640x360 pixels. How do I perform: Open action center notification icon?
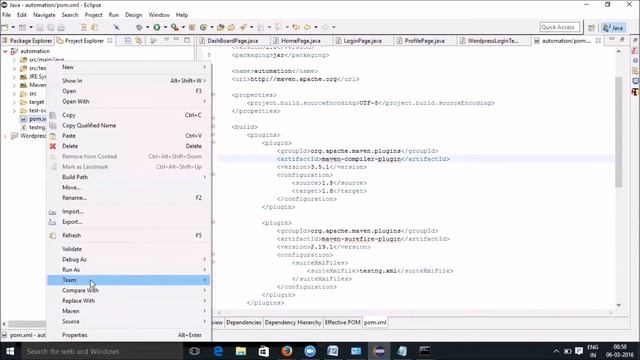click(x=579, y=351)
